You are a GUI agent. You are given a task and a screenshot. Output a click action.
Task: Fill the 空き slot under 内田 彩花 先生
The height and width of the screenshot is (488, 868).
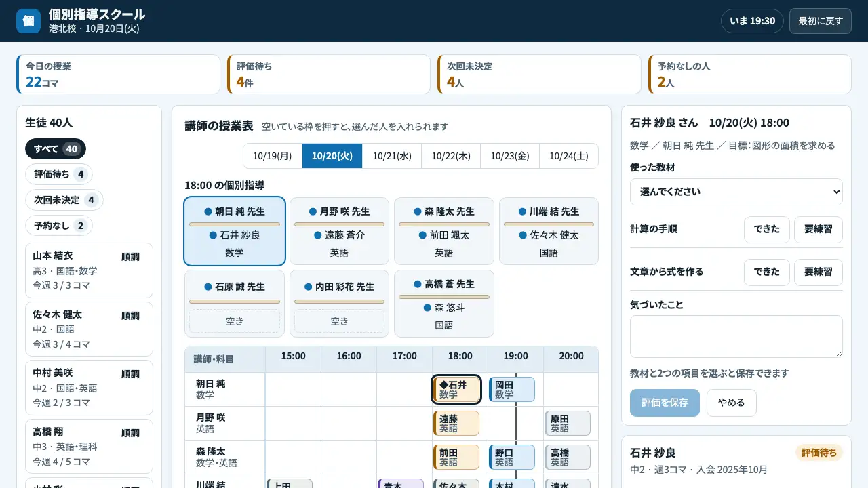click(339, 321)
